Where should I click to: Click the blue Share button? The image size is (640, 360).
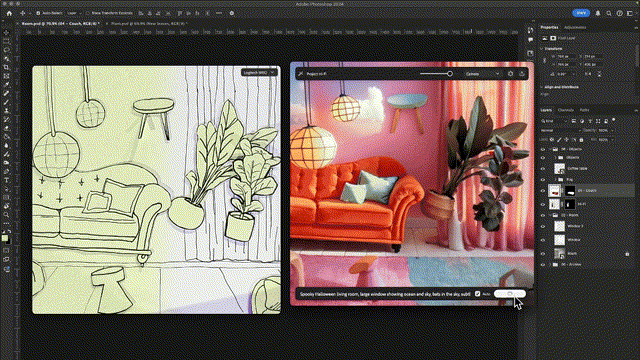click(581, 13)
